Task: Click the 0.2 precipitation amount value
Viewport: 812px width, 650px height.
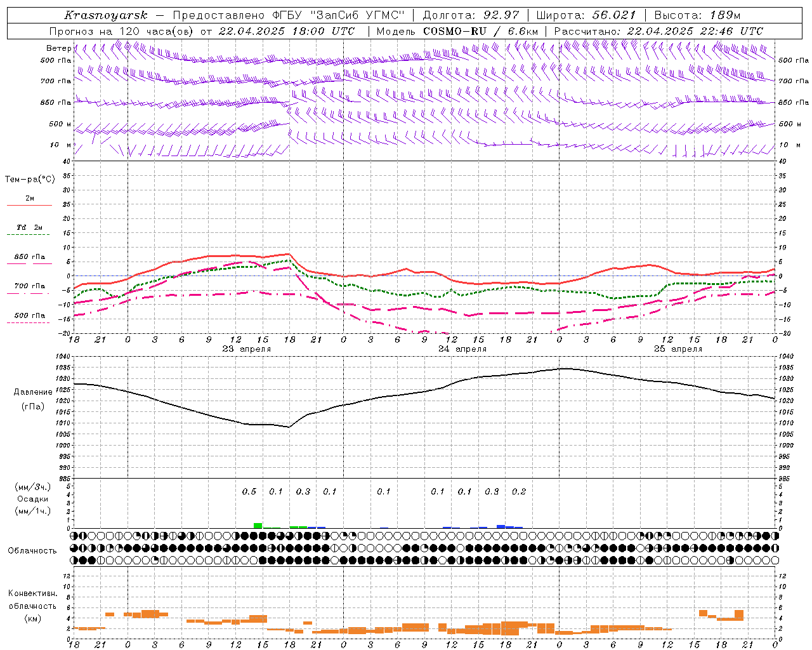Action: [519, 491]
